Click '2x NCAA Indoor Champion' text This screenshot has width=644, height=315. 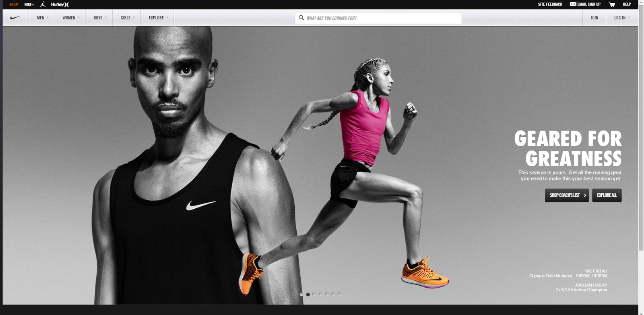pos(582,290)
